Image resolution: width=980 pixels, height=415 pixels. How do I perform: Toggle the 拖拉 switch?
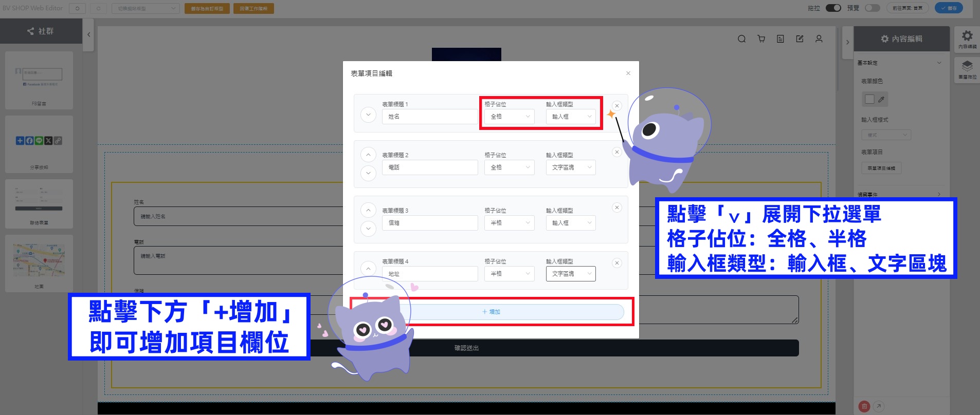click(833, 8)
